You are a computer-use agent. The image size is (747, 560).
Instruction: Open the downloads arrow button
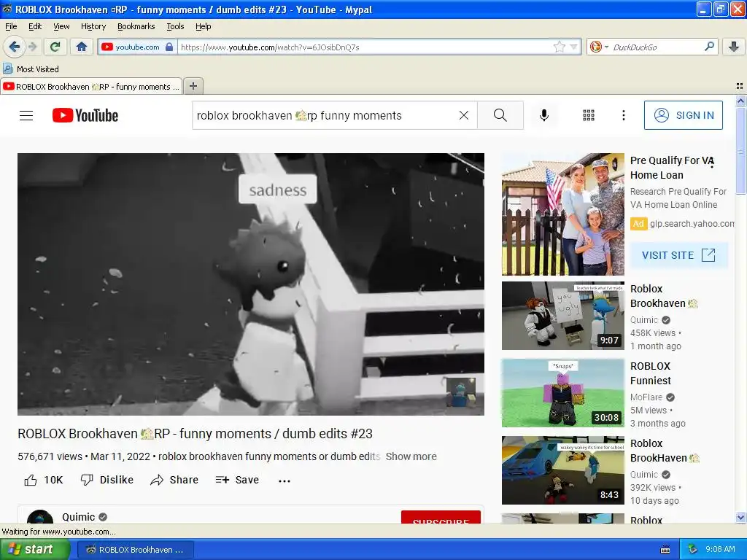pos(734,47)
